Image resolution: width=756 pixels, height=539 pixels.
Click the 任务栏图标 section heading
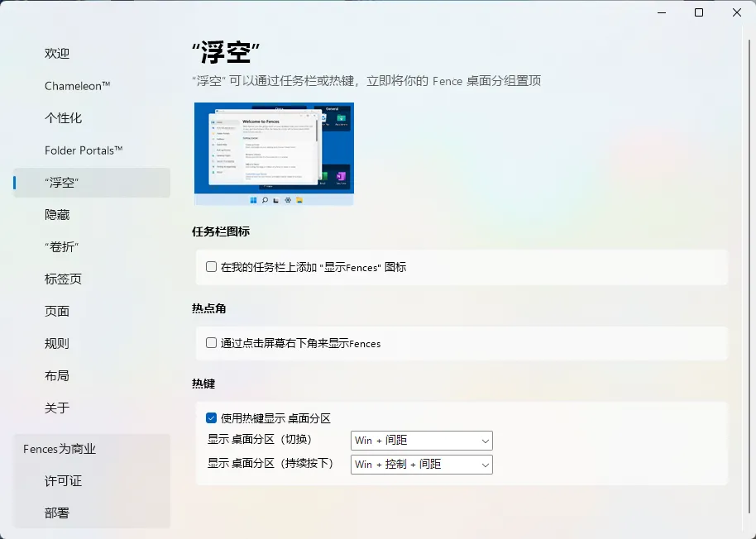click(x=221, y=231)
